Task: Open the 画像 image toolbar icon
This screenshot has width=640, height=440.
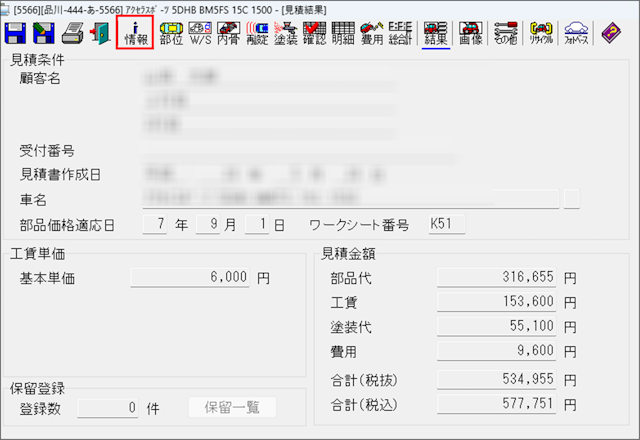Action: [x=470, y=33]
